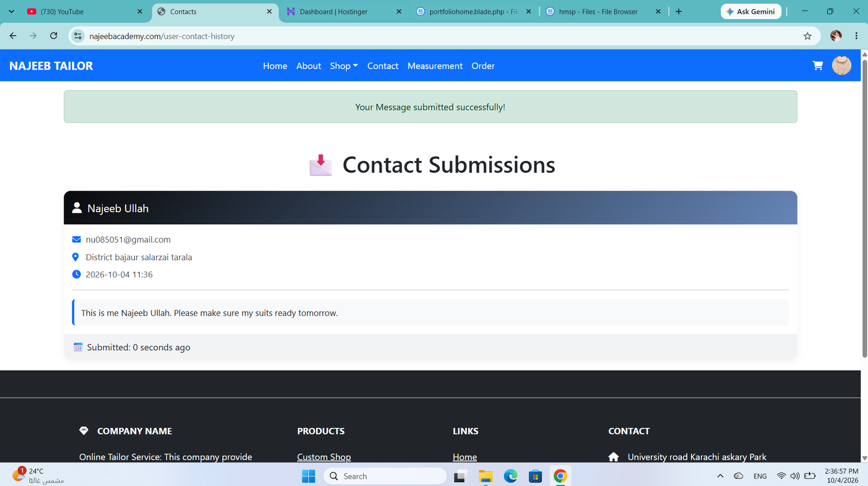Click the timestamp 2026-10-04 11:36
This screenshot has height=486, width=868.
click(119, 274)
